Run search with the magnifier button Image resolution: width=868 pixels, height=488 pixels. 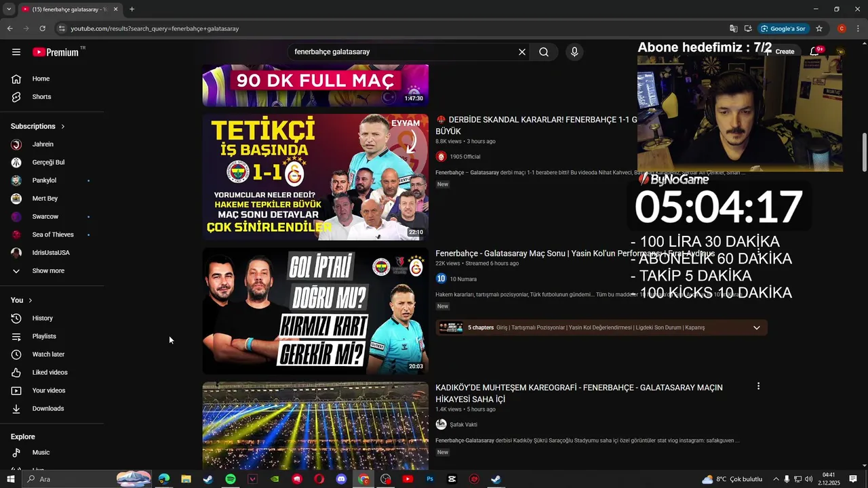[x=544, y=52]
